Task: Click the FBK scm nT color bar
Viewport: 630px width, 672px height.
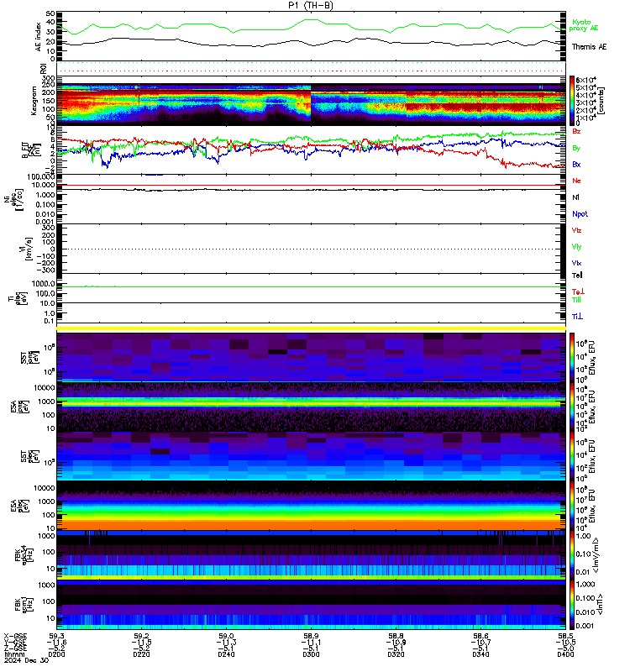Action: (x=572, y=605)
